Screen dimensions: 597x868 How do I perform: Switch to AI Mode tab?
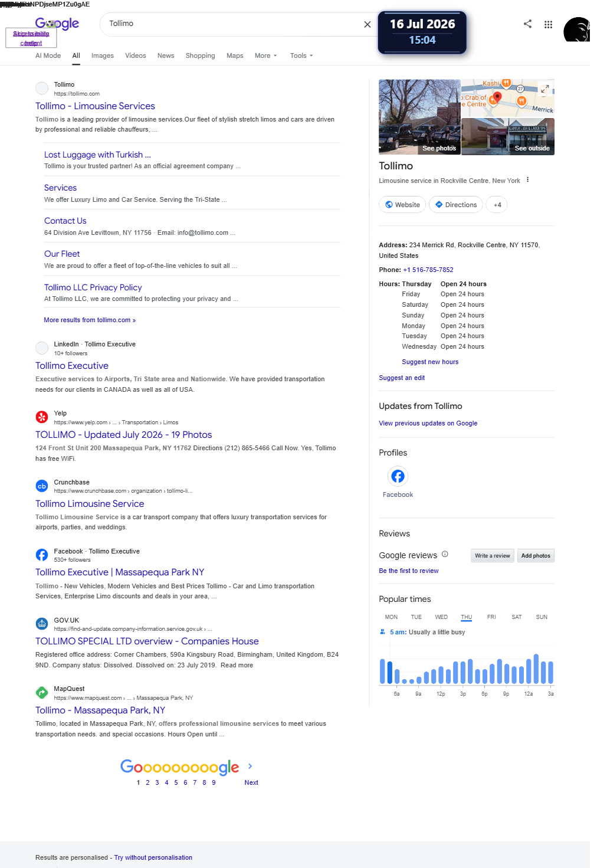pyautogui.click(x=48, y=55)
